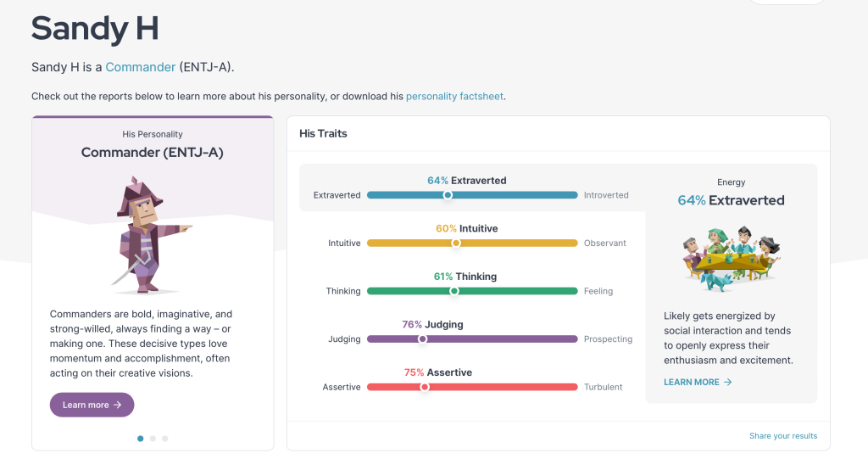Screen dimensions: 868x470
Task: Click the Judging trait slider handle
Action: tap(422, 339)
